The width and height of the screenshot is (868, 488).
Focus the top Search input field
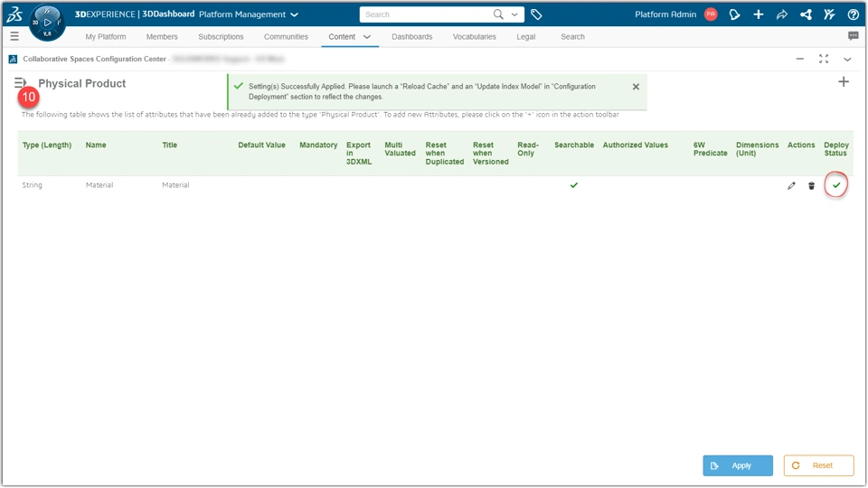(426, 14)
